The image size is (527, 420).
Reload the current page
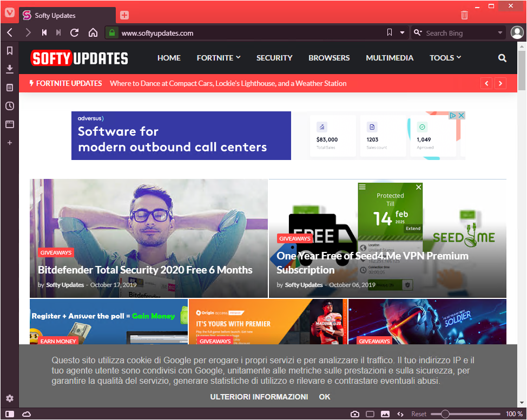(74, 32)
